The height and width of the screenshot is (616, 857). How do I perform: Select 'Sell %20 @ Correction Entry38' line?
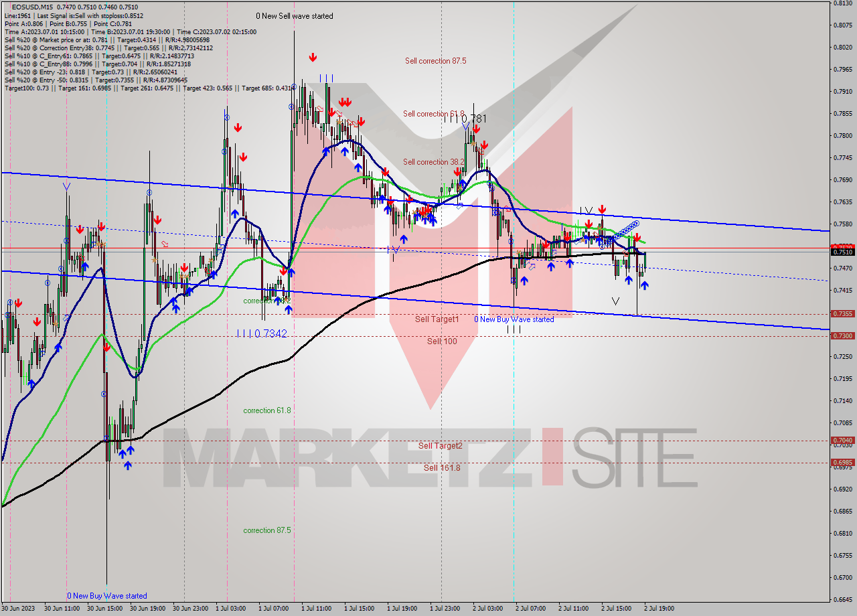tap(108, 48)
